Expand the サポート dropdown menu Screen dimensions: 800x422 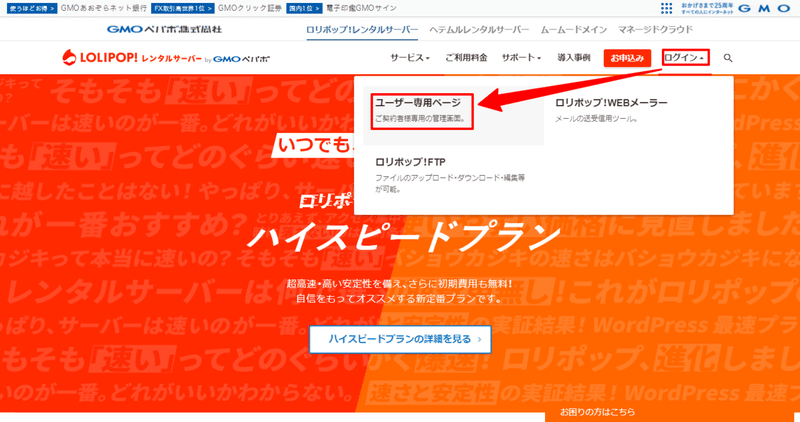pos(521,58)
